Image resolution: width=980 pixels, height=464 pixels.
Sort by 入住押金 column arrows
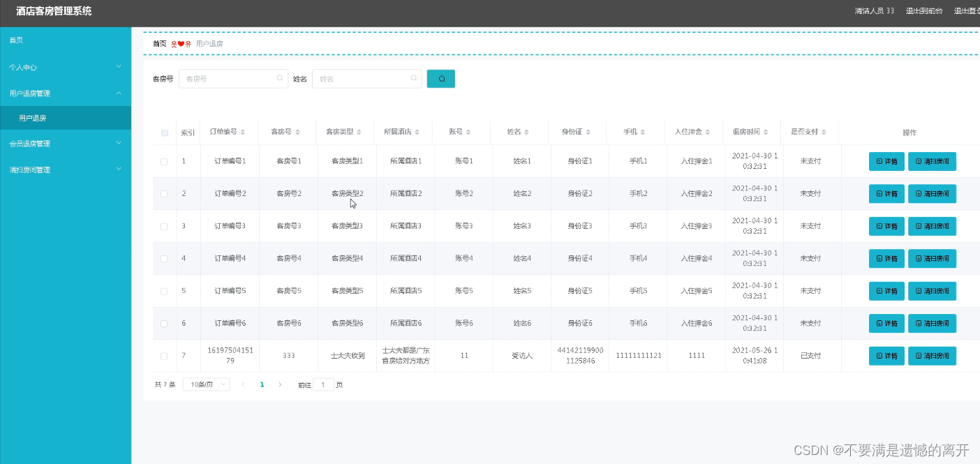pyautogui.click(x=708, y=132)
